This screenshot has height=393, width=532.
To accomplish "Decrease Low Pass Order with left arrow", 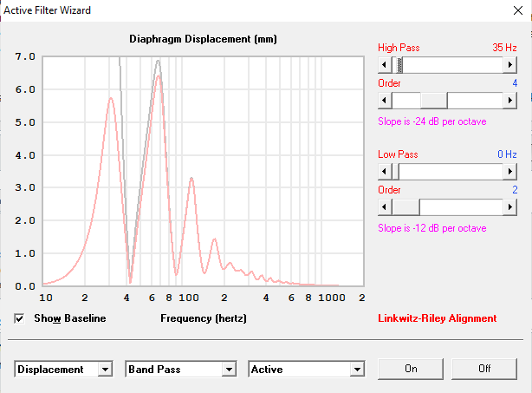I will coord(386,206).
